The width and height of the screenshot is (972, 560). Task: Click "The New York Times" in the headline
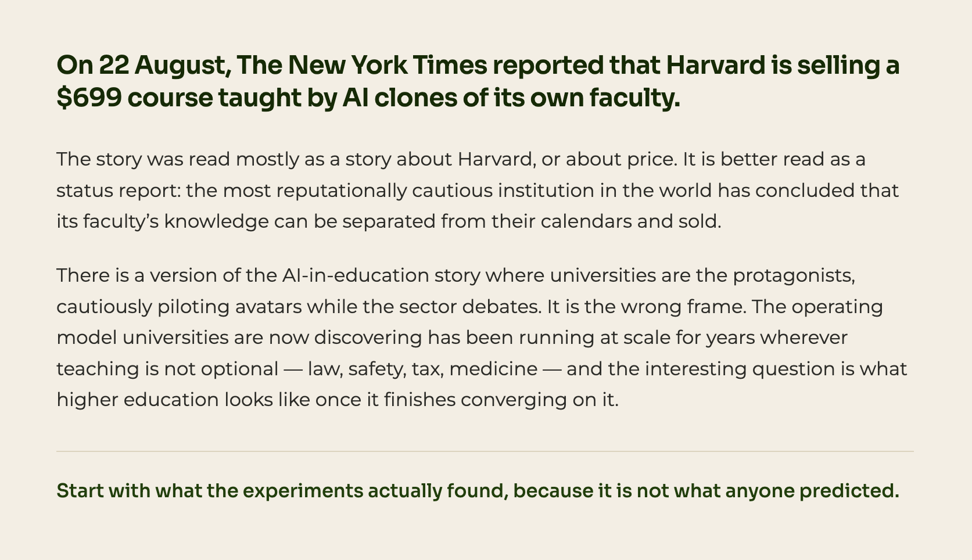coord(362,66)
